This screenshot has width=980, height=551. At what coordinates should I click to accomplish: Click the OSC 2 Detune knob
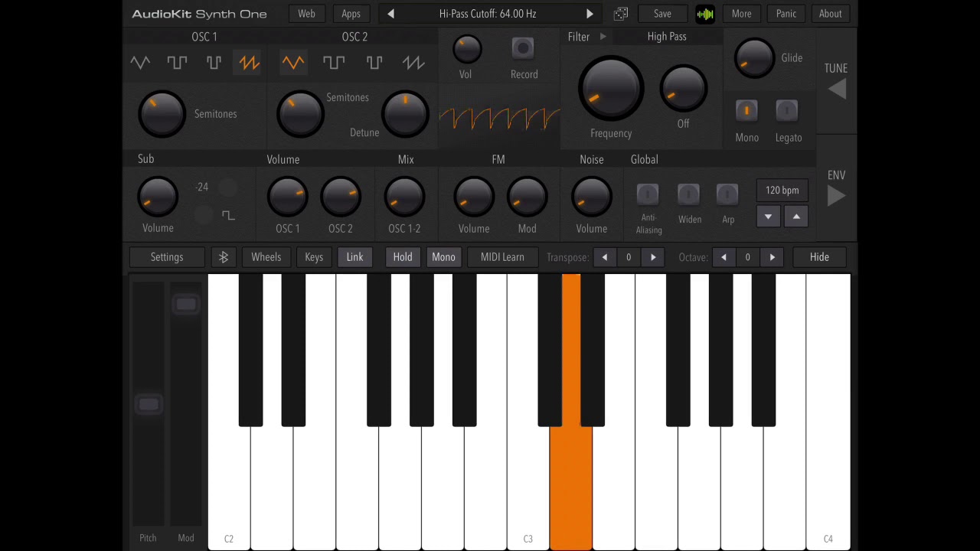click(x=405, y=113)
